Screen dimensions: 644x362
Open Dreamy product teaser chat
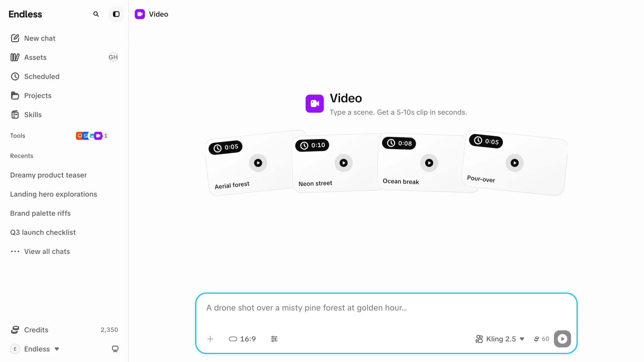48,175
